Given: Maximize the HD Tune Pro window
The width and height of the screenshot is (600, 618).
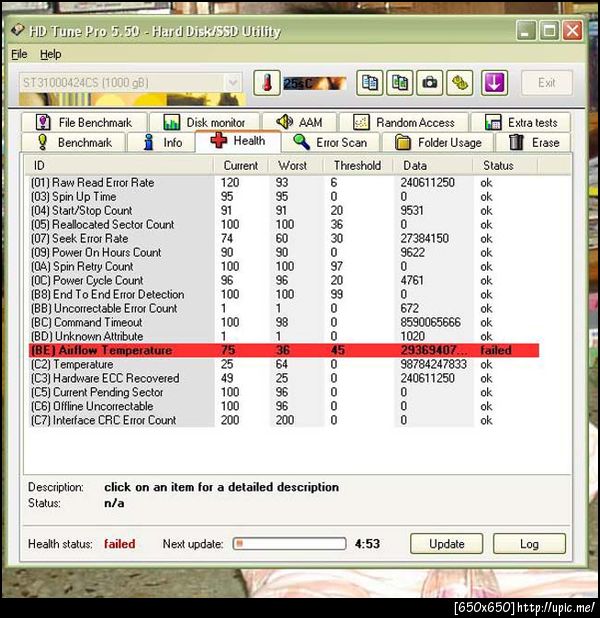Looking at the screenshot, I should pyautogui.click(x=550, y=30).
